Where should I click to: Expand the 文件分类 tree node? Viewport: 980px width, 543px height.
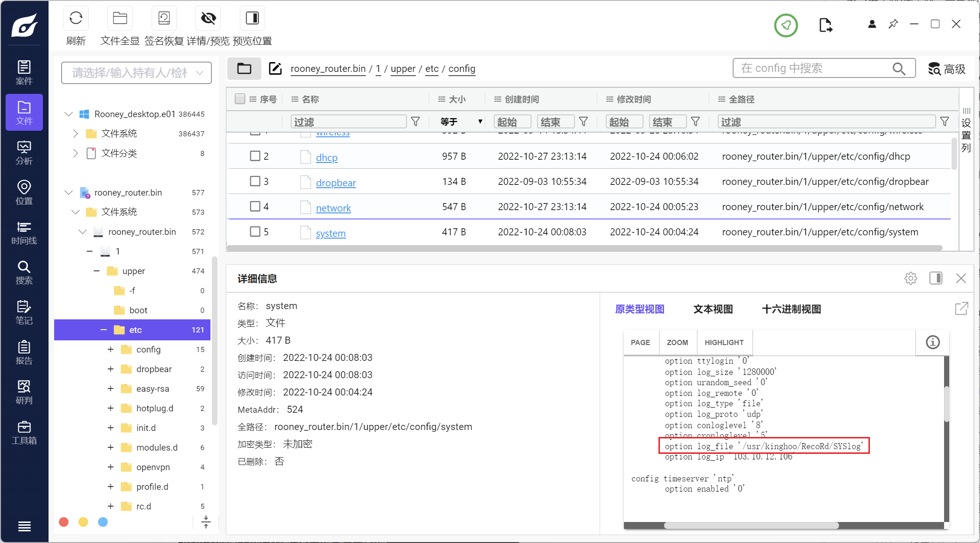coord(76,153)
